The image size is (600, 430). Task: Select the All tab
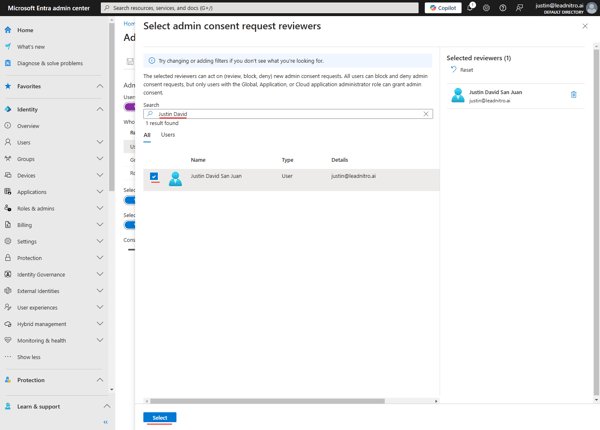click(147, 135)
